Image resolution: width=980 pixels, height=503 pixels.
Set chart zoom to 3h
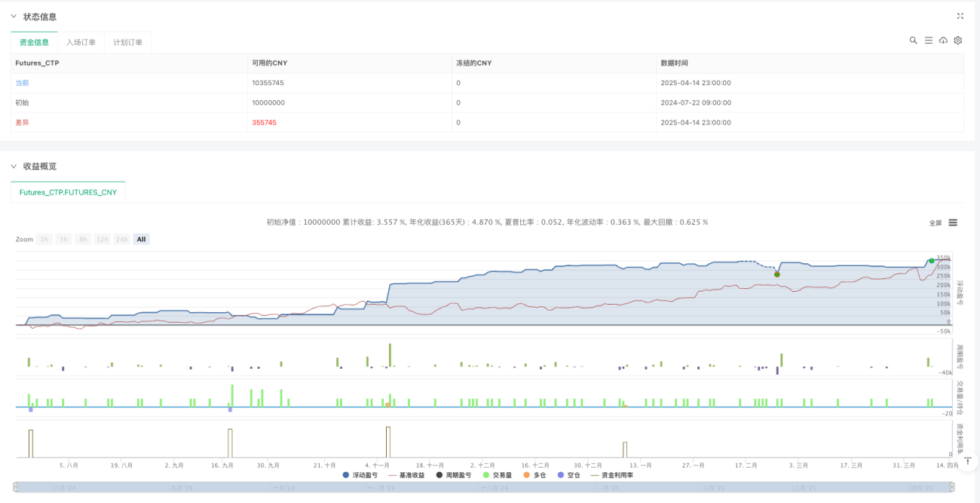pyautogui.click(x=63, y=239)
